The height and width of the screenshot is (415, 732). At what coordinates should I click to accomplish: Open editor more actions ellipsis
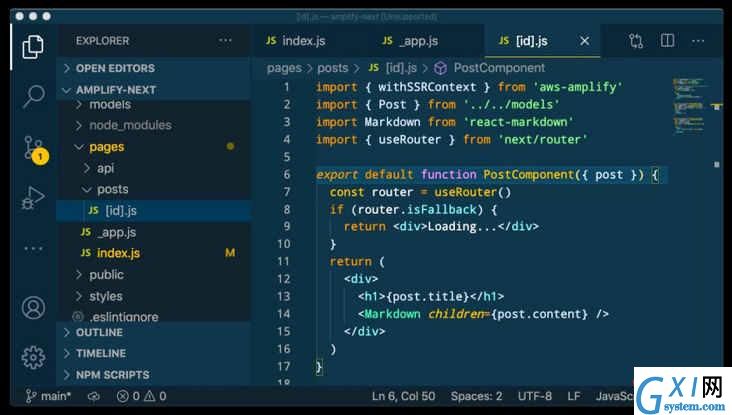(698, 41)
